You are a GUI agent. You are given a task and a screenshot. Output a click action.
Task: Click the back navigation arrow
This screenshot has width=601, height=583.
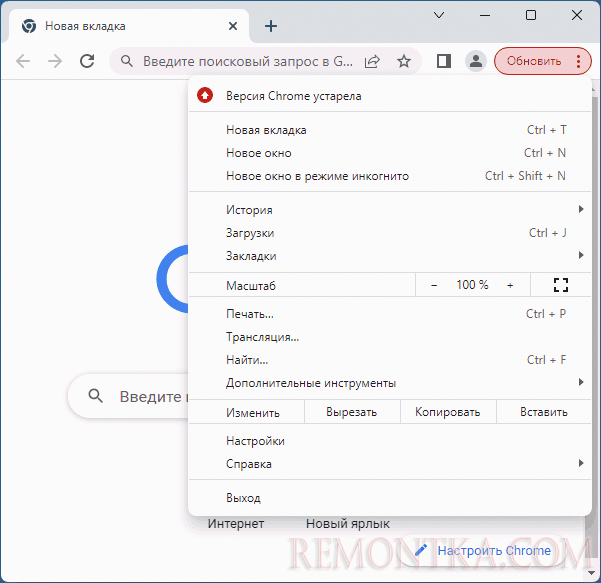click(x=23, y=61)
